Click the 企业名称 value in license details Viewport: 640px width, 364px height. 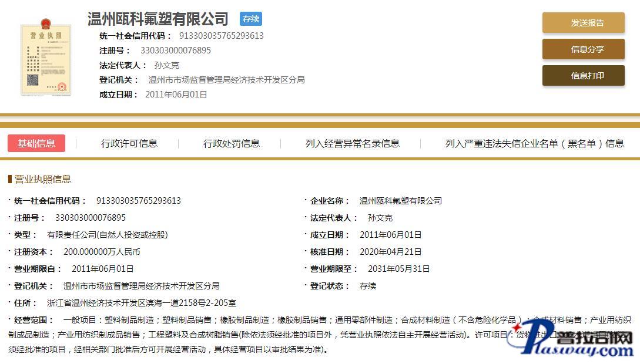coord(401,201)
